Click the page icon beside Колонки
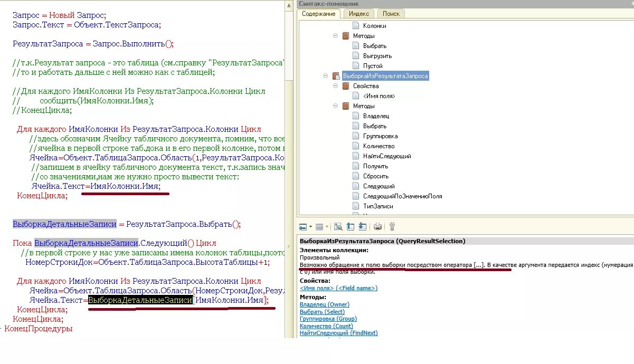 click(x=356, y=25)
